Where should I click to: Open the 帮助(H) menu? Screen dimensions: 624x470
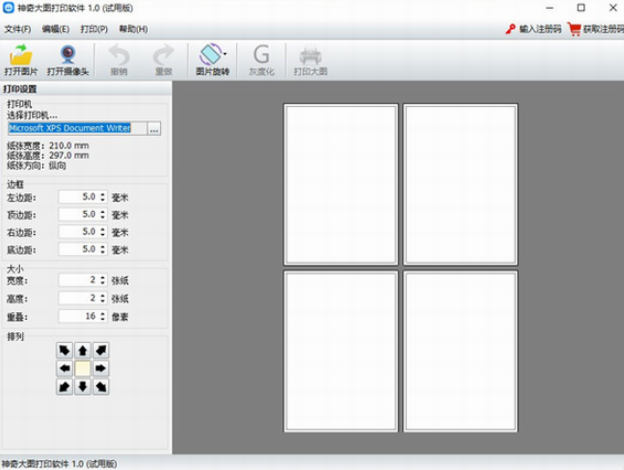tap(134, 29)
